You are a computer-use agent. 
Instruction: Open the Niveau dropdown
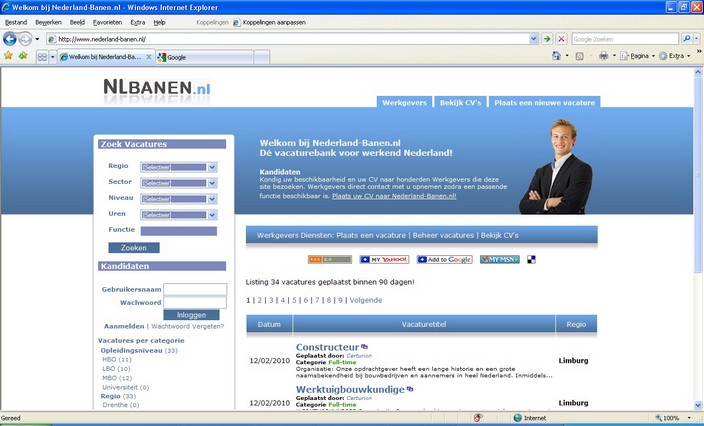pos(179,199)
